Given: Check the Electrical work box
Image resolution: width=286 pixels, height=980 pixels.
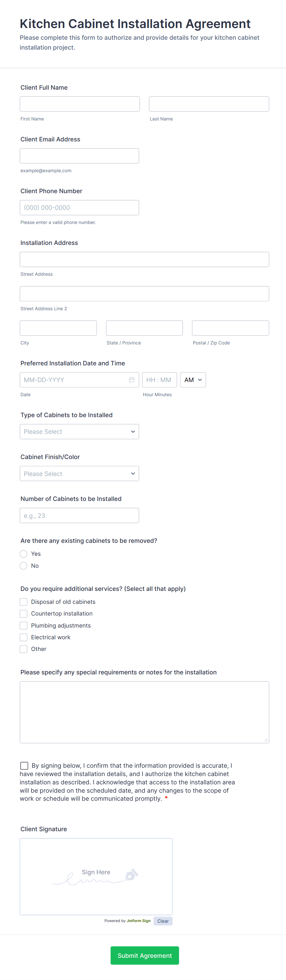Looking at the screenshot, I should (24, 637).
